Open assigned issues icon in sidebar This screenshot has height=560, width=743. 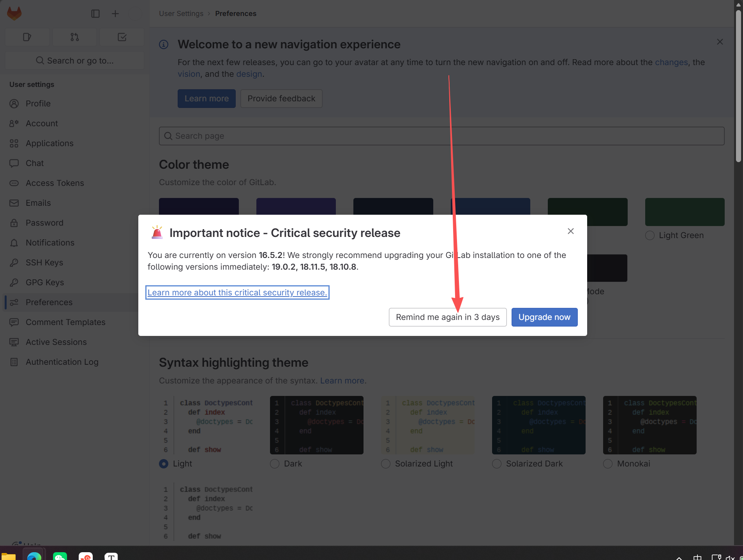pyautogui.click(x=27, y=37)
